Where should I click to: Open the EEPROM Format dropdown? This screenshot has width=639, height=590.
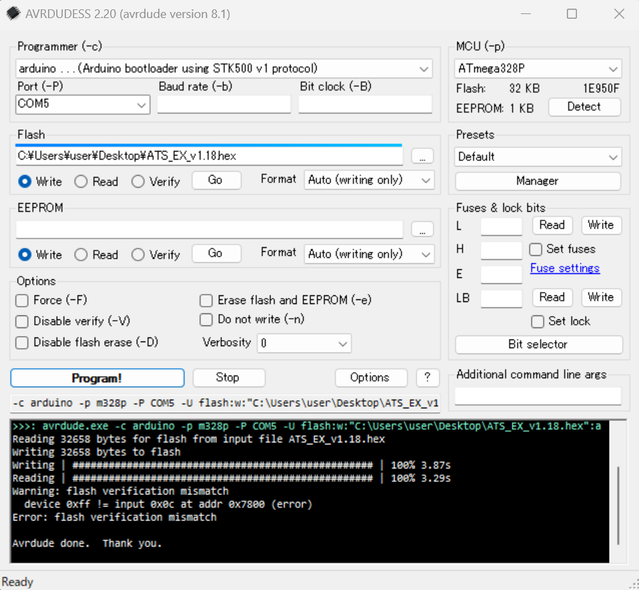(x=369, y=254)
